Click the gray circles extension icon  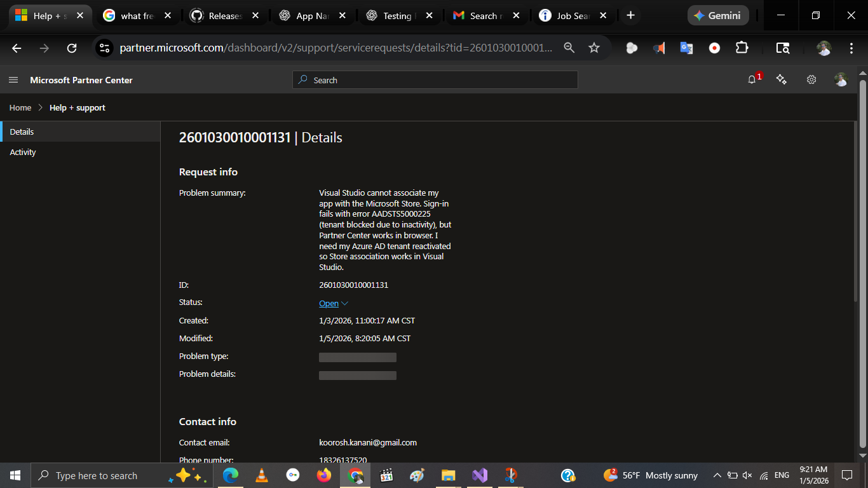[x=632, y=48]
